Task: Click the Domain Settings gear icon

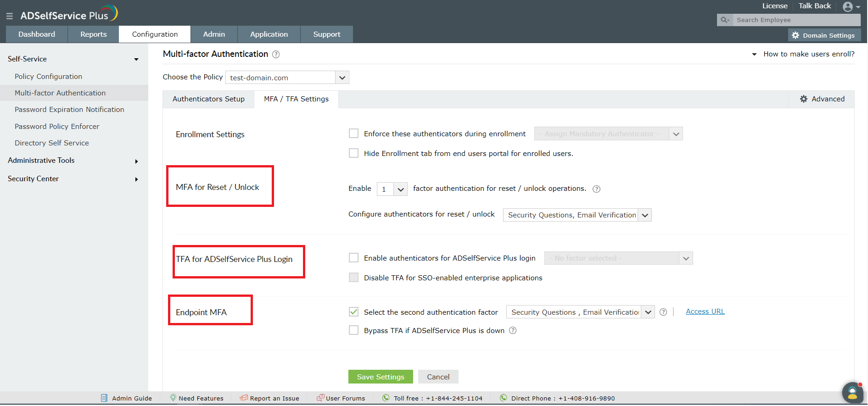Action: (x=795, y=35)
